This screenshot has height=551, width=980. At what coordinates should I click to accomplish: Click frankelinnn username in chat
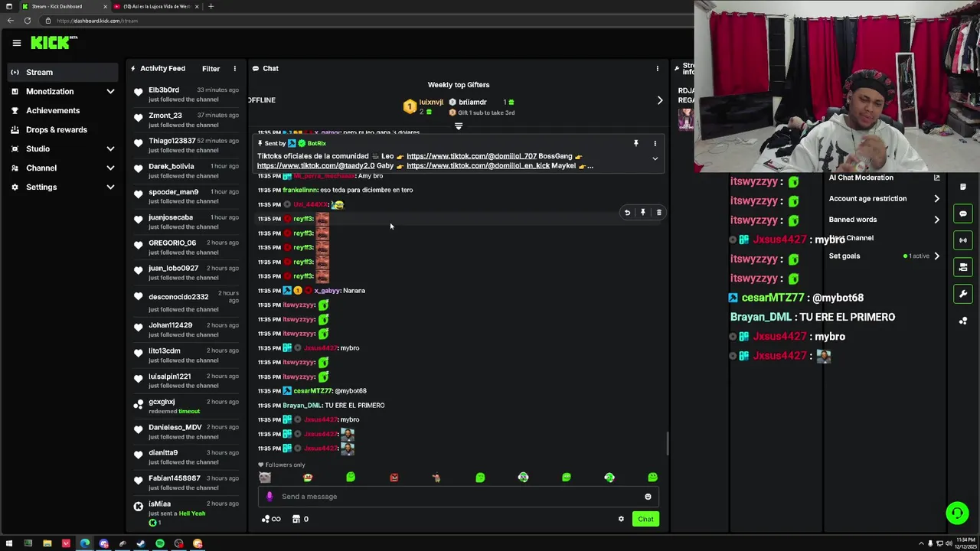pyautogui.click(x=300, y=190)
